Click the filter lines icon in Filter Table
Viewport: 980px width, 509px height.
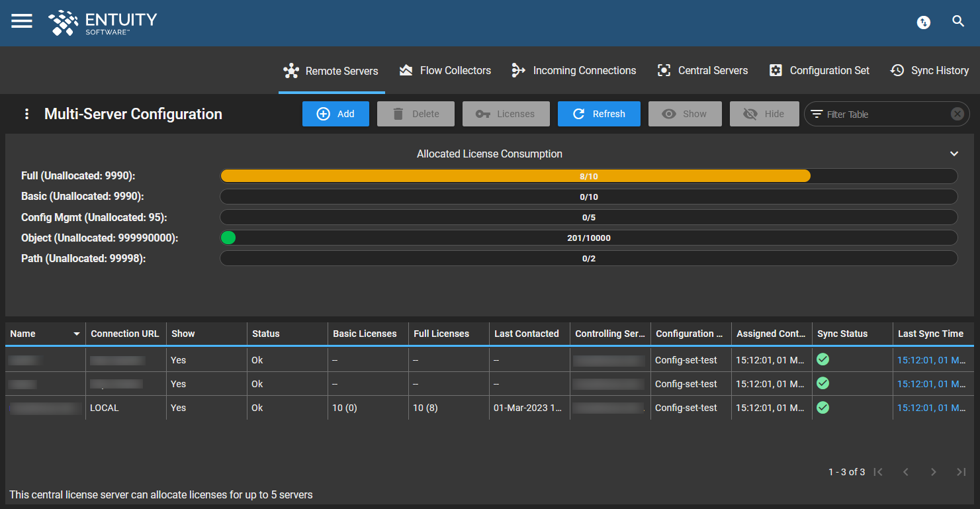[817, 114]
